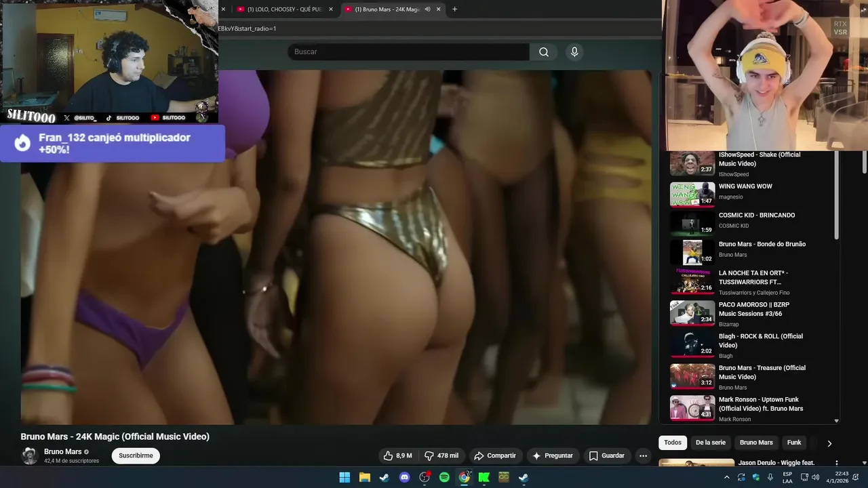Screen dimensions: 868x488
Task: Switch the ESP LAA keyboard language
Action: tap(787, 477)
